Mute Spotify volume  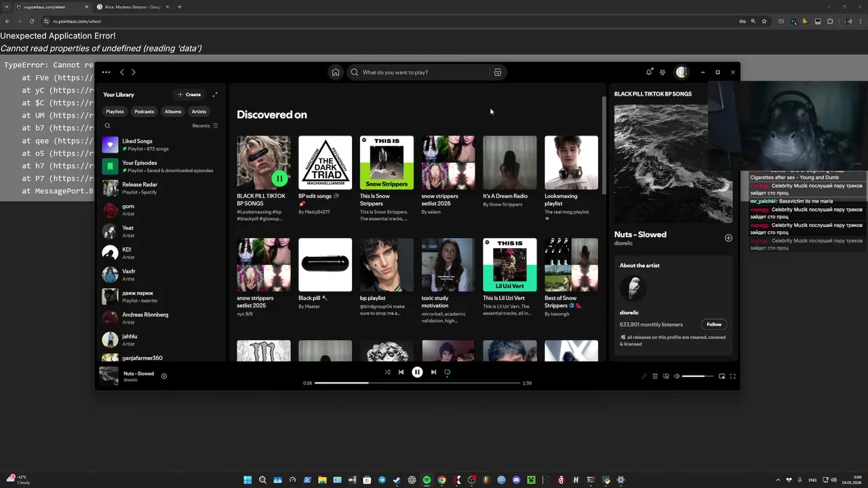coord(677,376)
